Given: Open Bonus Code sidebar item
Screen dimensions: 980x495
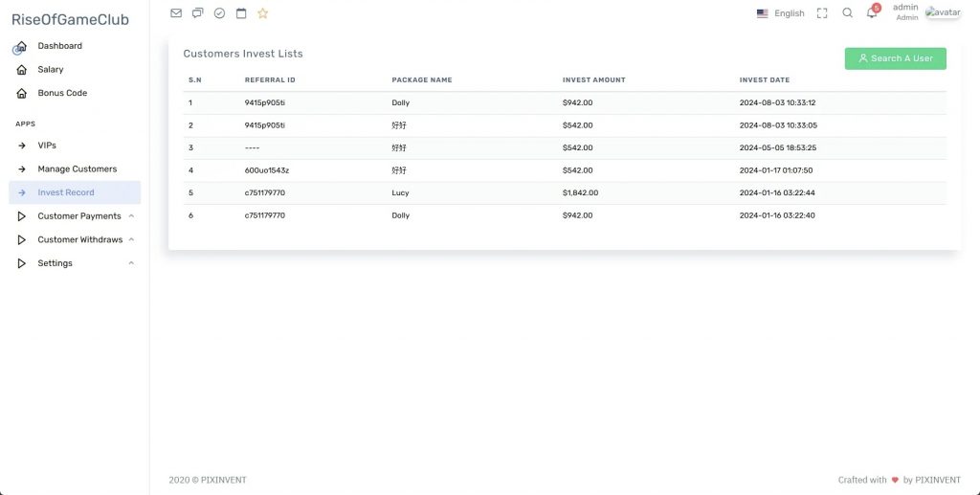Looking at the screenshot, I should click(62, 93).
